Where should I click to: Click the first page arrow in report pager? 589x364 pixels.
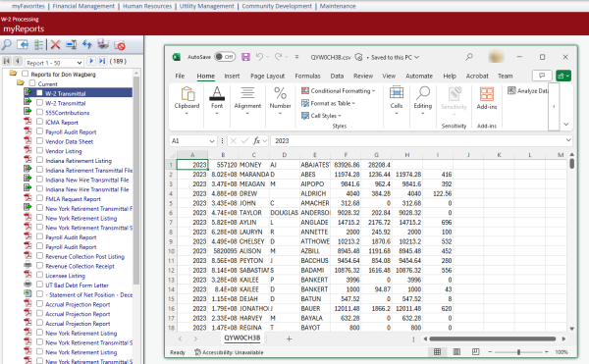coord(7,61)
